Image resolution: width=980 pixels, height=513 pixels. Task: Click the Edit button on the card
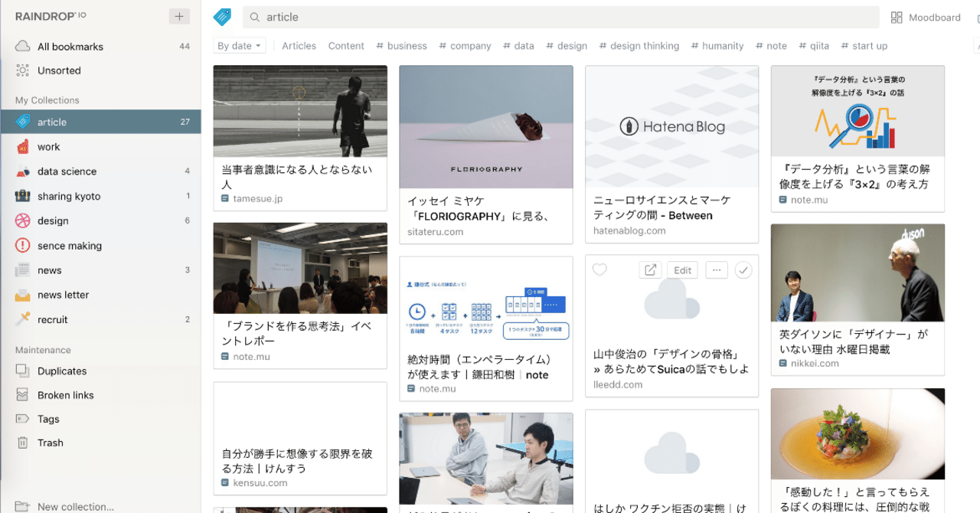pyautogui.click(x=683, y=270)
